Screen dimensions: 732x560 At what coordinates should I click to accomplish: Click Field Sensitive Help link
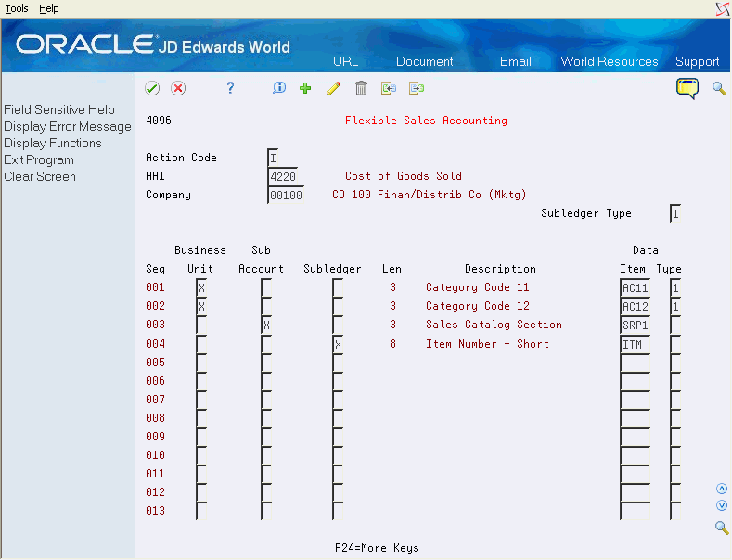click(x=59, y=109)
